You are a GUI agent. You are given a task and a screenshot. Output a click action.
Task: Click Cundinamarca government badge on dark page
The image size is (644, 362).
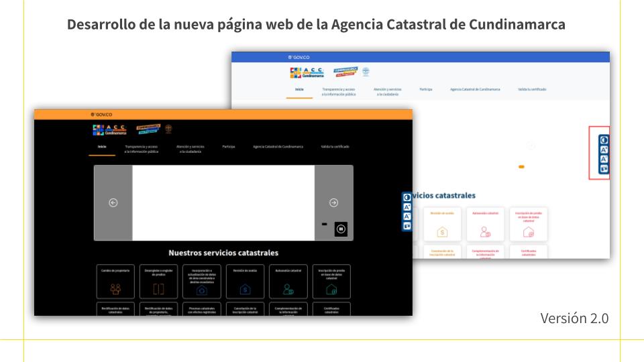coord(148,129)
